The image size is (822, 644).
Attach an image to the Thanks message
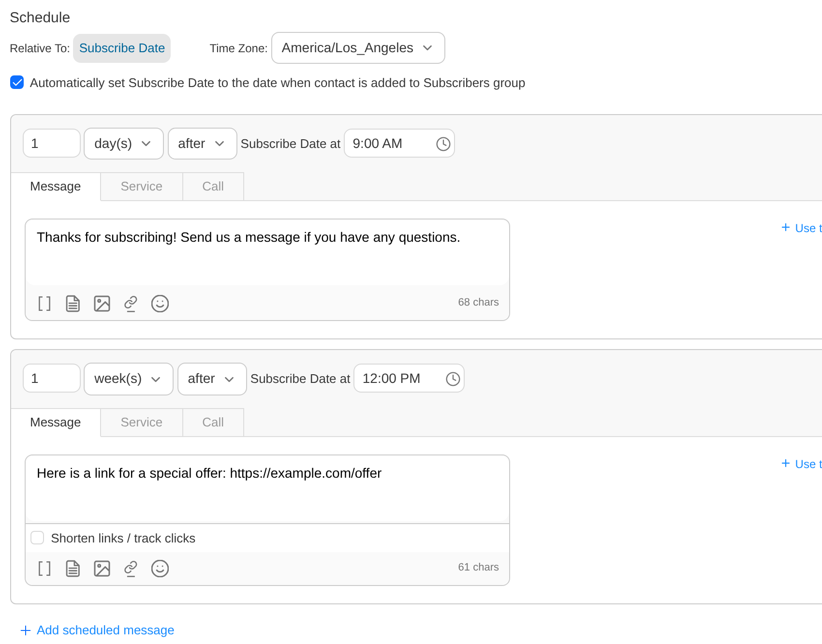[x=102, y=304]
